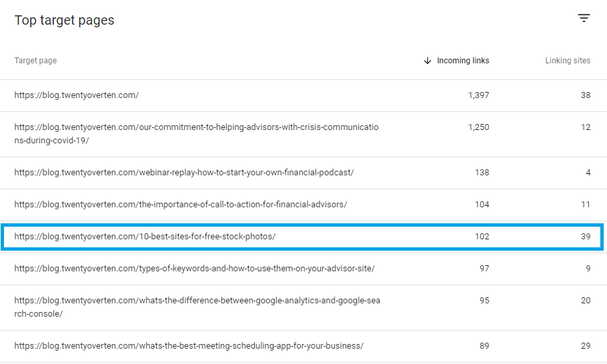
Task: Click the Top target pages heading
Action: [x=64, y=20]
